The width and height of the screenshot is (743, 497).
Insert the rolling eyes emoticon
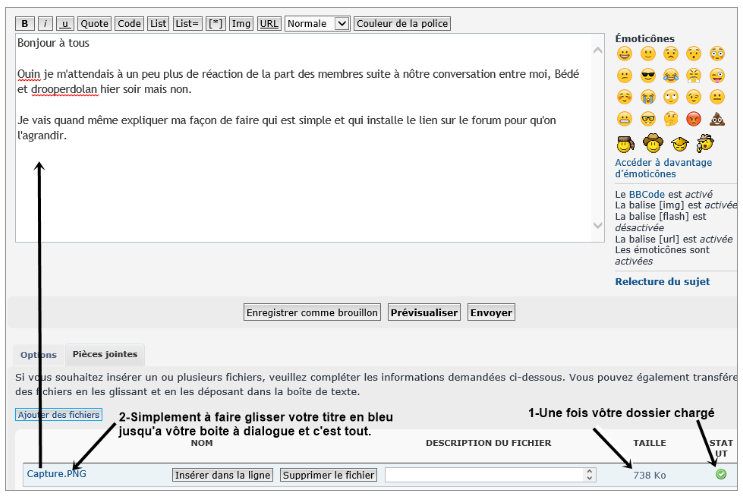(671, 97)
